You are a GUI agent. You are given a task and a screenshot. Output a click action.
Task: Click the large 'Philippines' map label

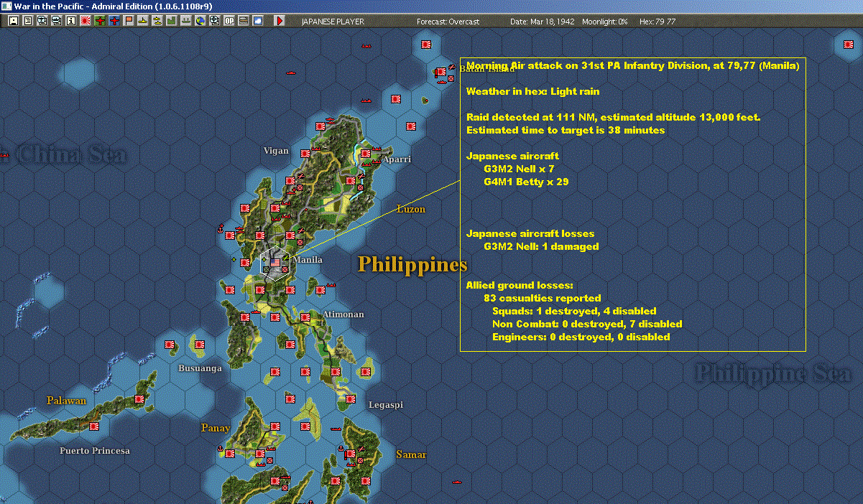pyautogui.click(x=412, y=264)
